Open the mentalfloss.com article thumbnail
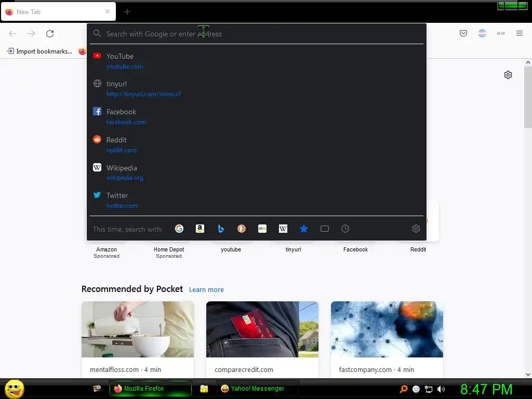532x399 pixels. coord(138,329)
